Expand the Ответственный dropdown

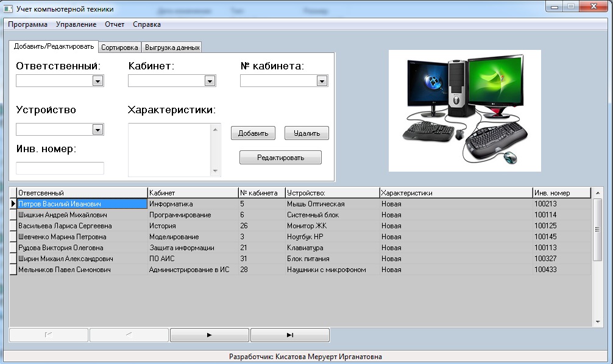(x=97, y=81)
